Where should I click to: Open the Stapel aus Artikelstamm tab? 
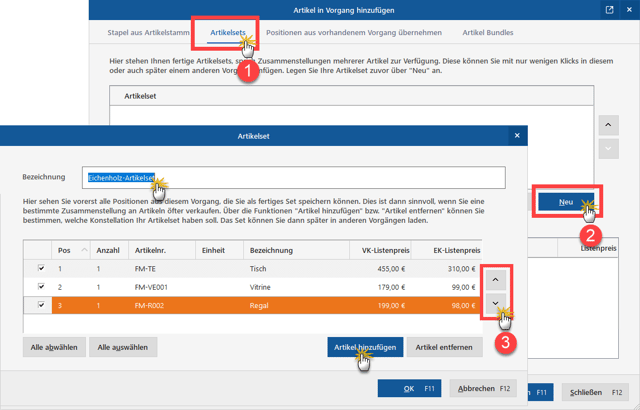[149, 33]
